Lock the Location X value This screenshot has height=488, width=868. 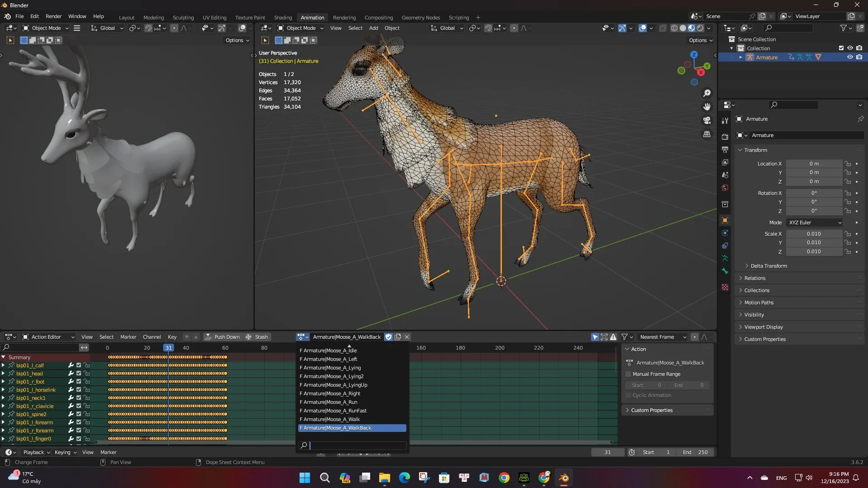848,164
